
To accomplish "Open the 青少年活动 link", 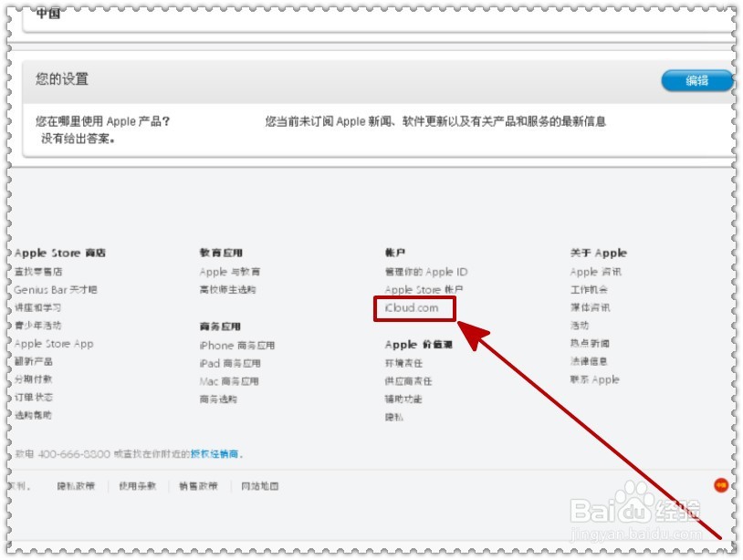I will point(38,326).
